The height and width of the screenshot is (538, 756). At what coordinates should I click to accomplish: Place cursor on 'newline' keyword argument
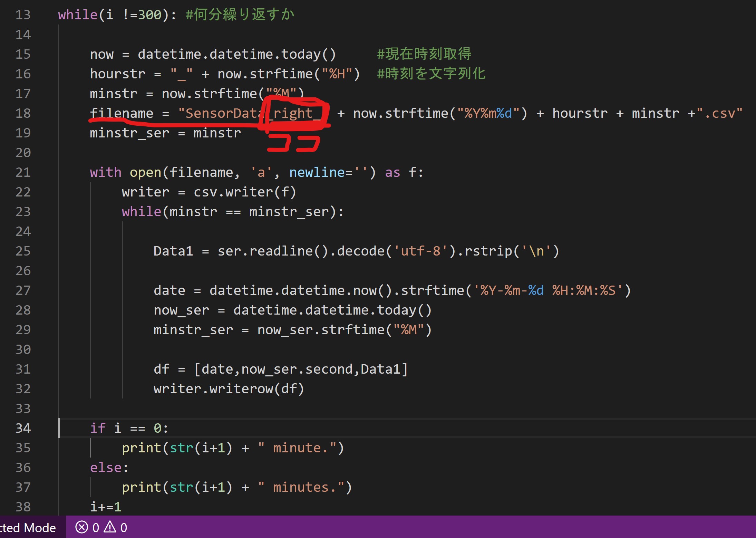317,172
